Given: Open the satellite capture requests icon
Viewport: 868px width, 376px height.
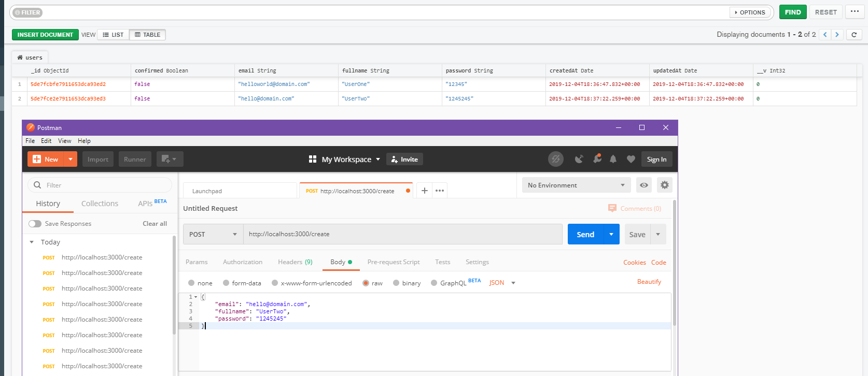Looking at the screenshot, I should (x=579, y=159).
